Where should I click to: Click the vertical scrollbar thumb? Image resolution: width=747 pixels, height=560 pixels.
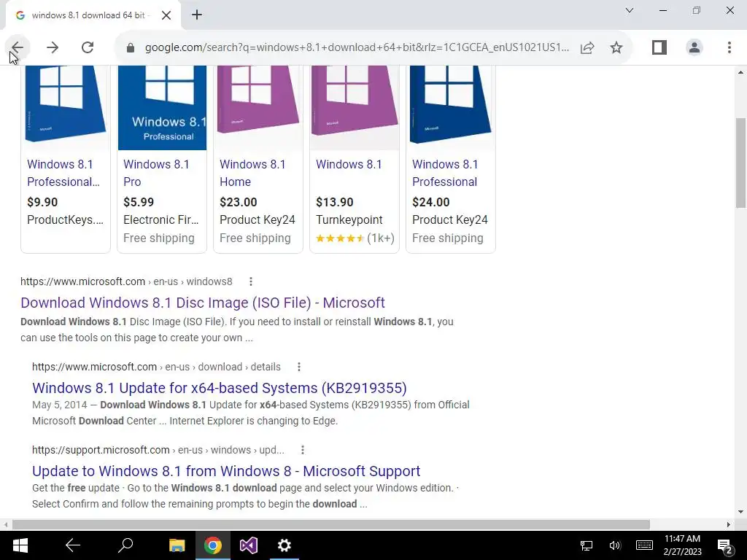coord(740,162)
